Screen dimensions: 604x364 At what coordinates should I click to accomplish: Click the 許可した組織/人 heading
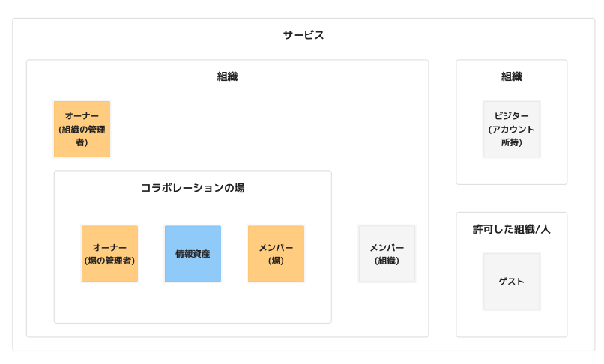[512, 230]
